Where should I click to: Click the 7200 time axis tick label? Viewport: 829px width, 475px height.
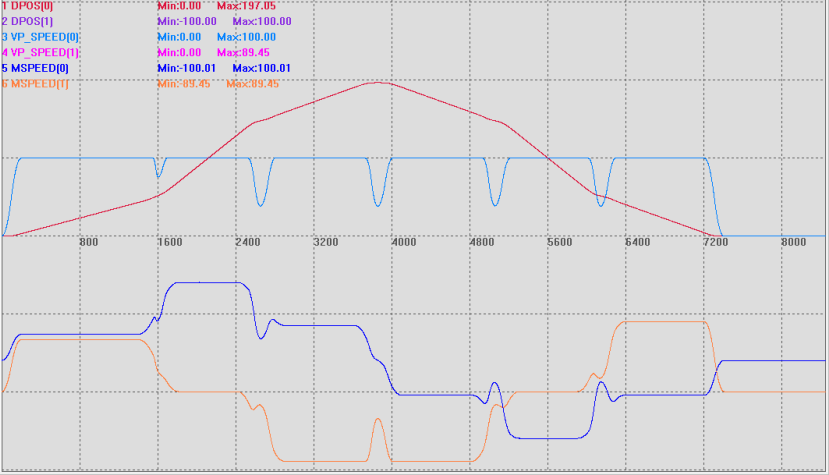(x=716, y=243)
